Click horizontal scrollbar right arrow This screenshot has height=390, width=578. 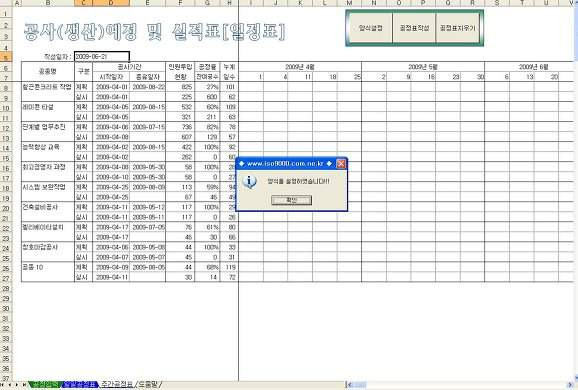(570, 385)
